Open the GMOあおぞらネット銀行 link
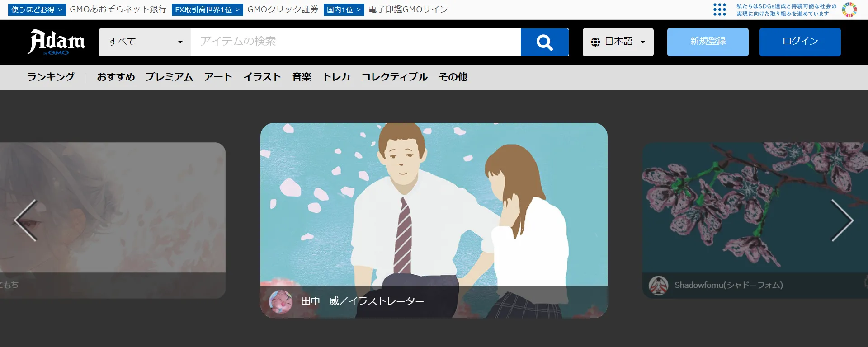The width and height of the screenshot is (868, 347). click(118, 9)
